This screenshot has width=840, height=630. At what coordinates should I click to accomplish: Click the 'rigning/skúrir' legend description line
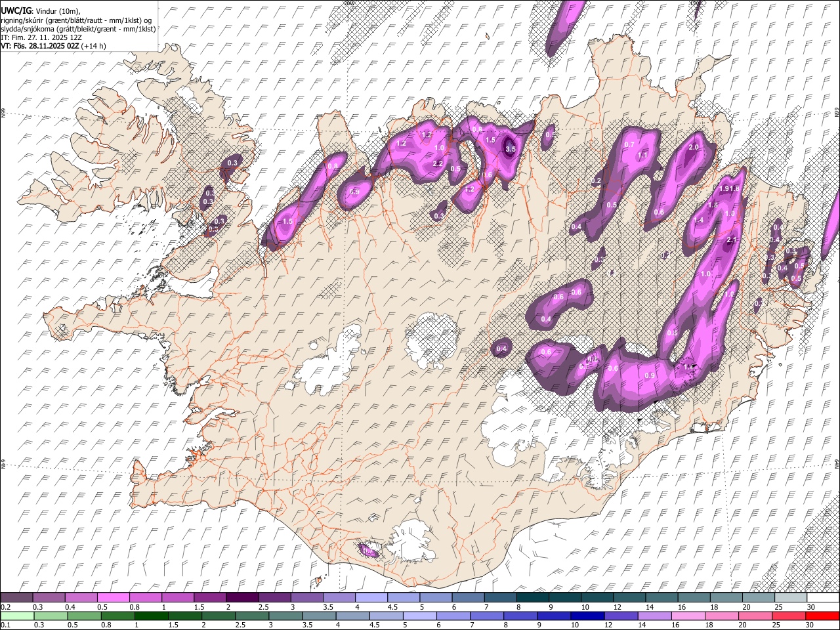coord(76,20)
